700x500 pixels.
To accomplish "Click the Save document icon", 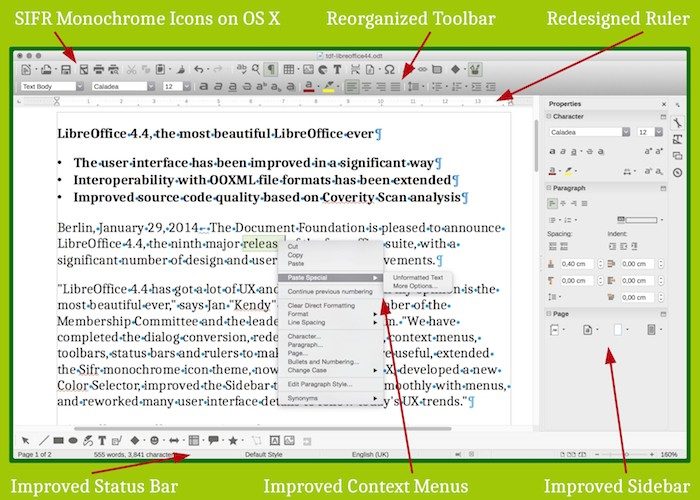I will 66,70.
